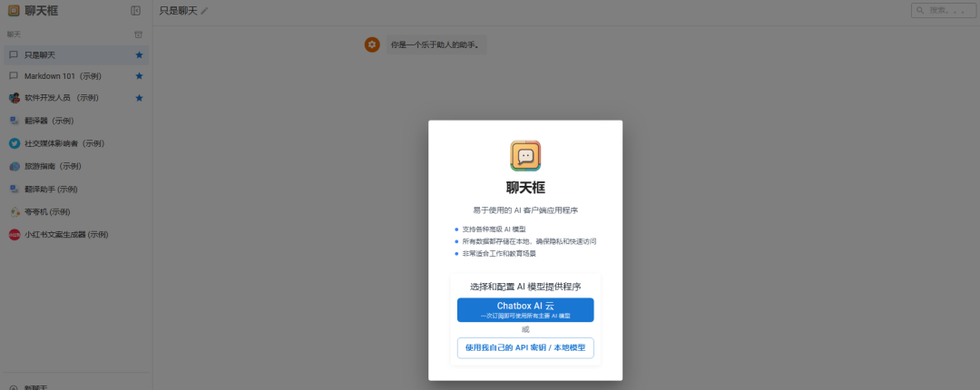Click the 你是一个乐于助人的助手 system message
The width and height of the screenshot is (980, 390).
436,44
